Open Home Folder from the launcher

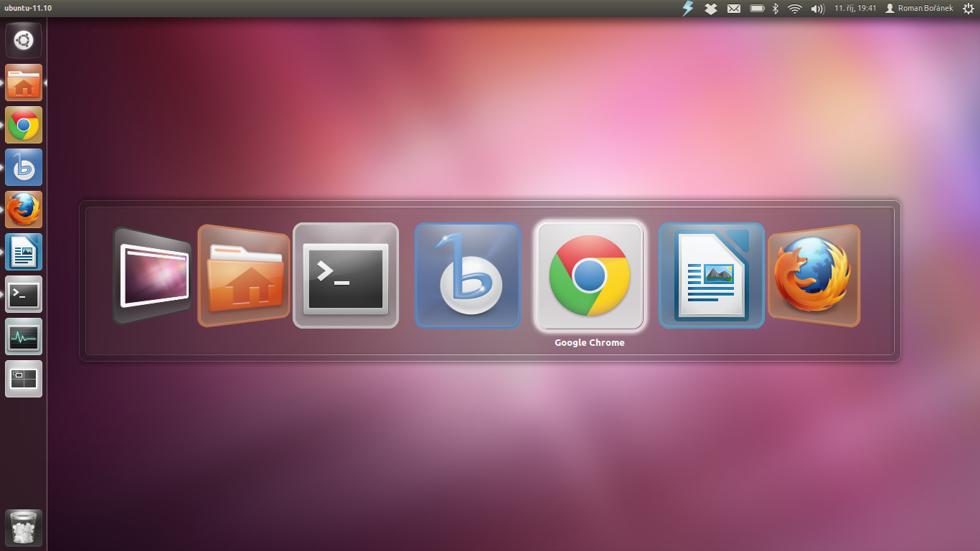tap(24, 83)
